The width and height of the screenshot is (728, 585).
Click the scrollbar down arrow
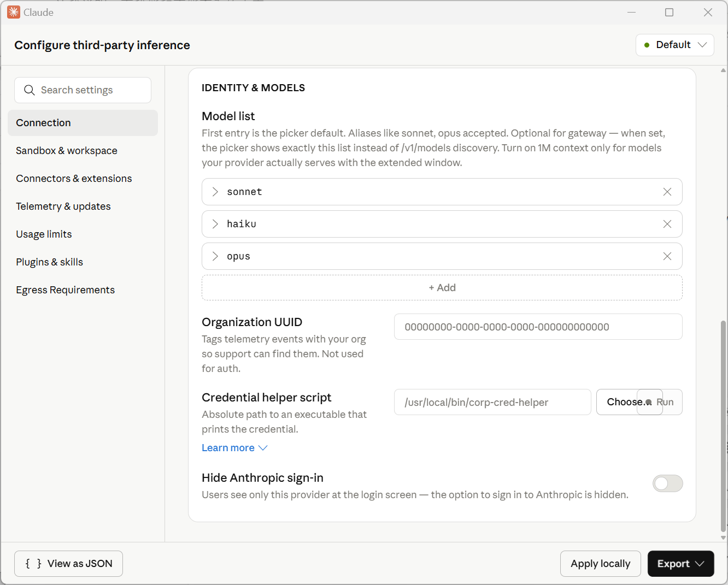point(724,537)
